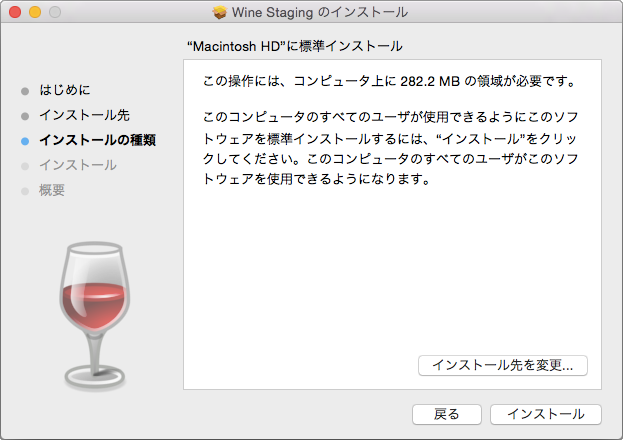Click the grey bullet beside はじめに
Viewport: 623px width, 440px height.
(25, 91)
